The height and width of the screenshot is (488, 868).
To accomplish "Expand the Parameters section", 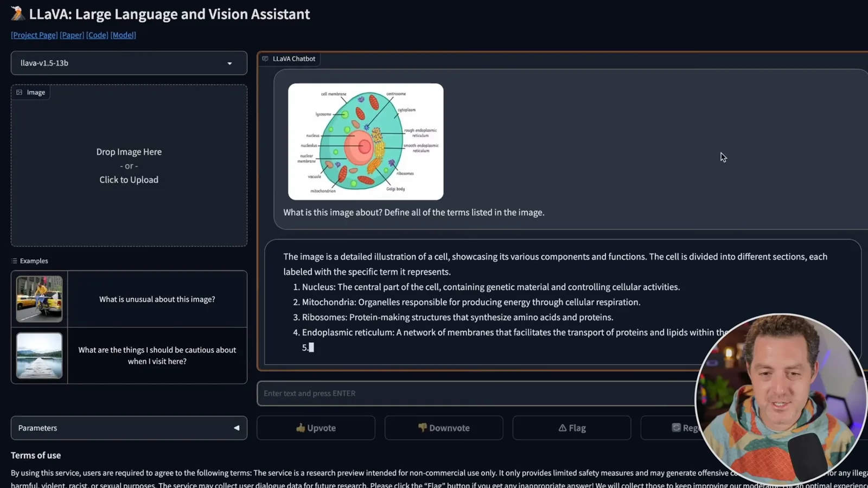I will (x=129, y=428).
